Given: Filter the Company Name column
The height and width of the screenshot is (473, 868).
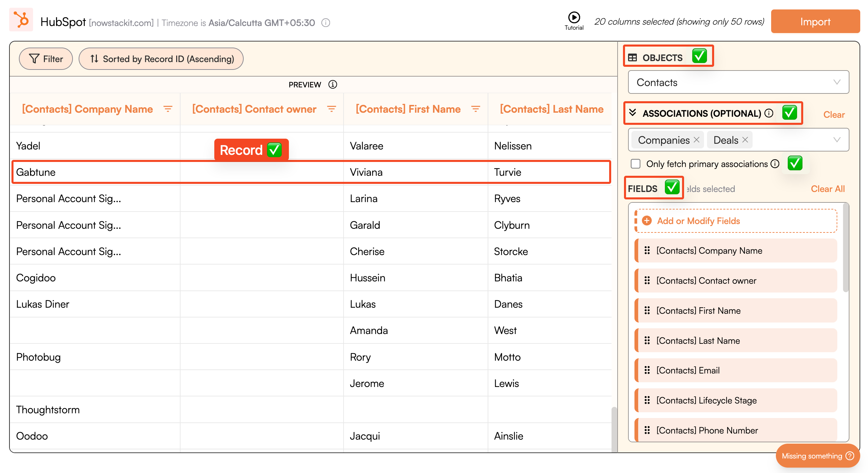Looking at the screenshot, I should pyautogui.click(x=168, y=109).
